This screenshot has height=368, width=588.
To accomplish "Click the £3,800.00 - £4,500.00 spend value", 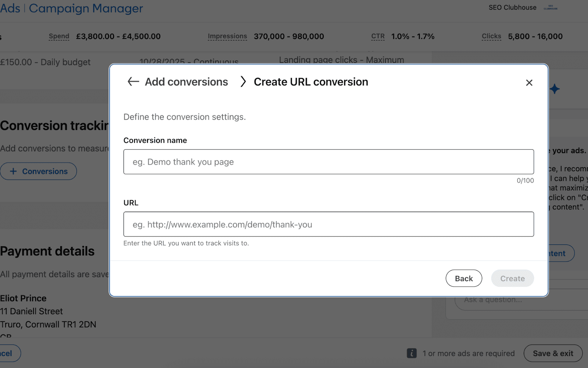I will [118, 36].
